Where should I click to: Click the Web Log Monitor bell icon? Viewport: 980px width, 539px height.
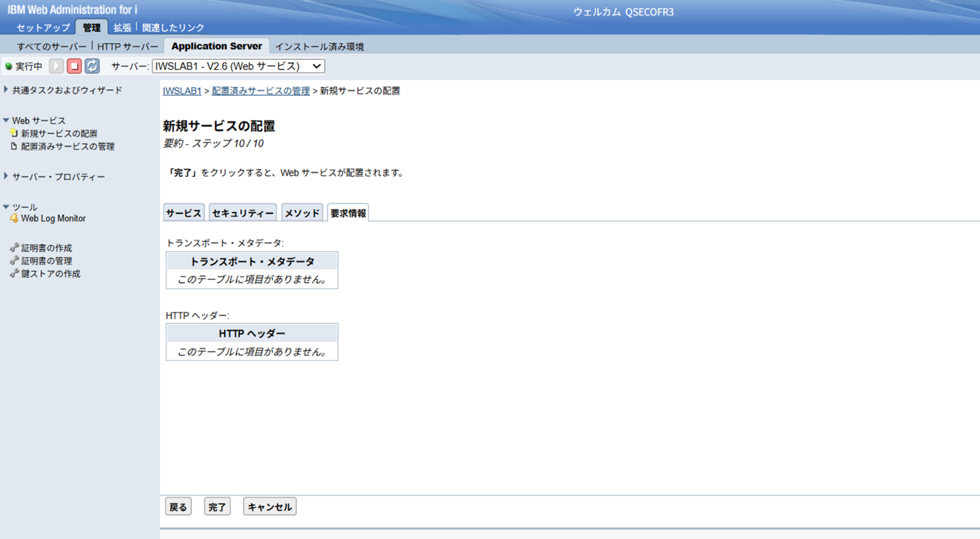14,218
